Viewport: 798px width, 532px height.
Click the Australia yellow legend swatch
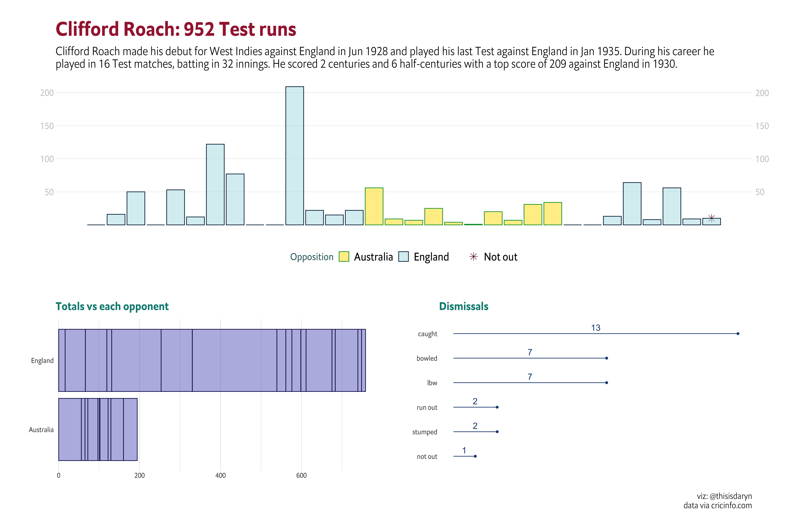(344, 257)
